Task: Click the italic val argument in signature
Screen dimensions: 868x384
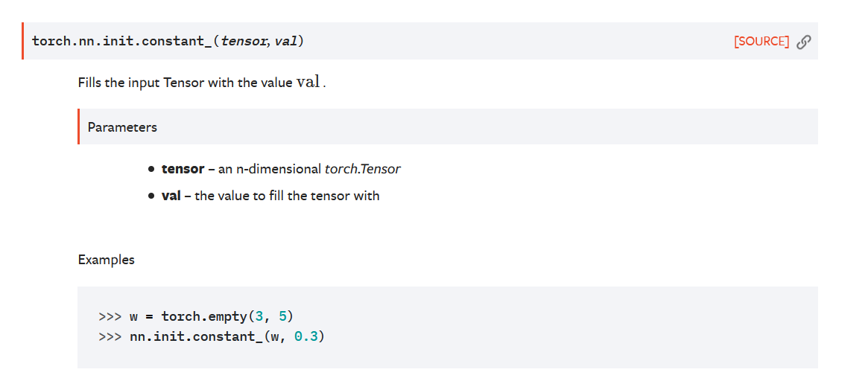Action: click(x=287, y=42)
